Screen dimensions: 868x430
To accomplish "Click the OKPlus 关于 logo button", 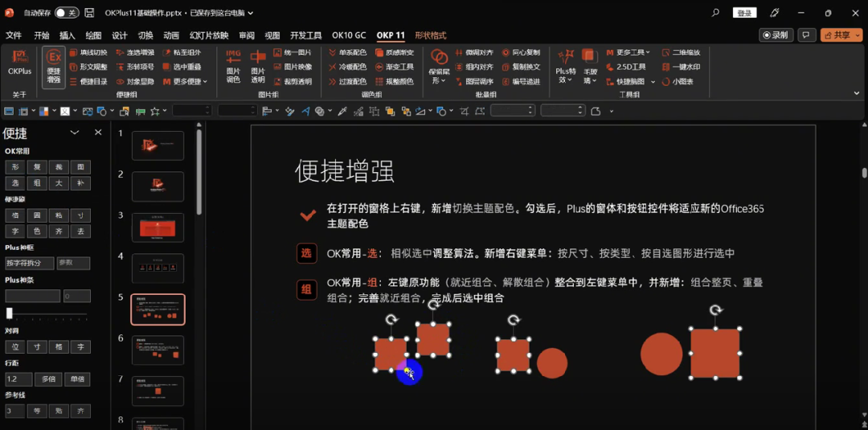I will click(19, 63).
